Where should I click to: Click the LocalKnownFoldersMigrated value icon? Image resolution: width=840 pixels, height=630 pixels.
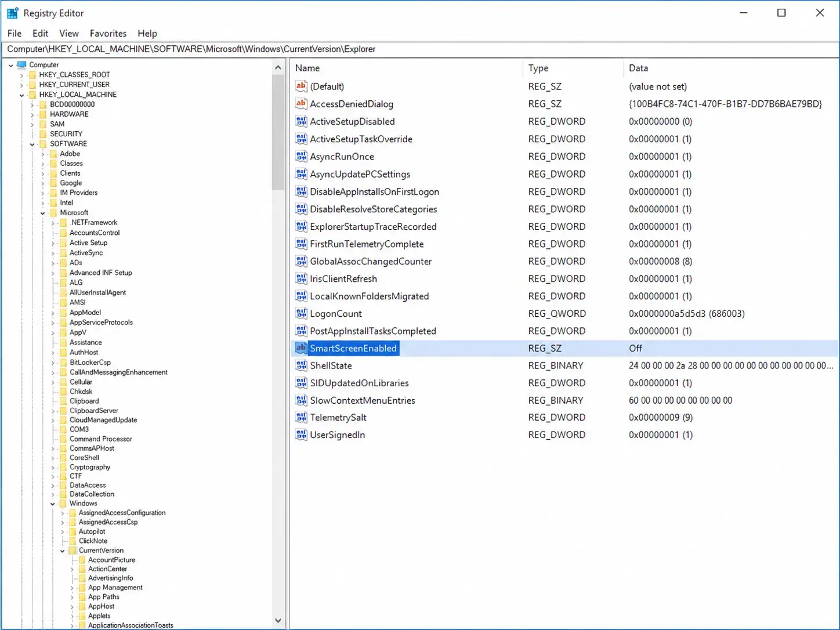coord(301,296)
